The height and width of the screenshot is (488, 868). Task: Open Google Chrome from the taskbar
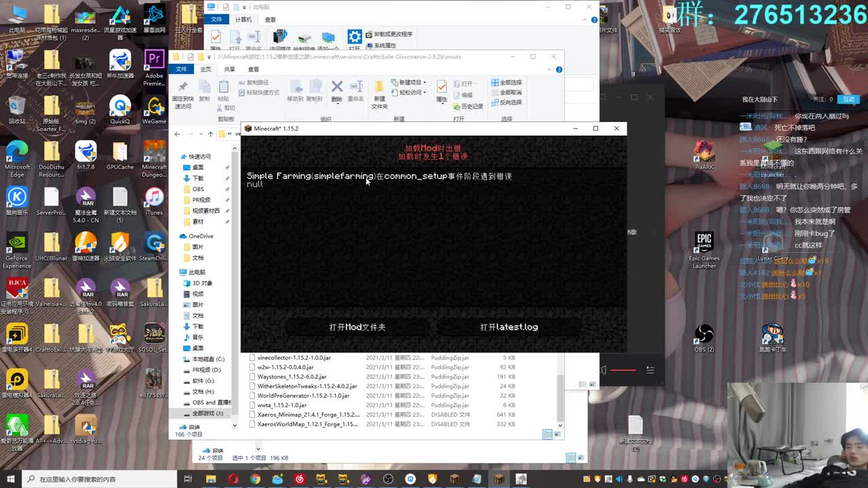click(x=255, y=479)
